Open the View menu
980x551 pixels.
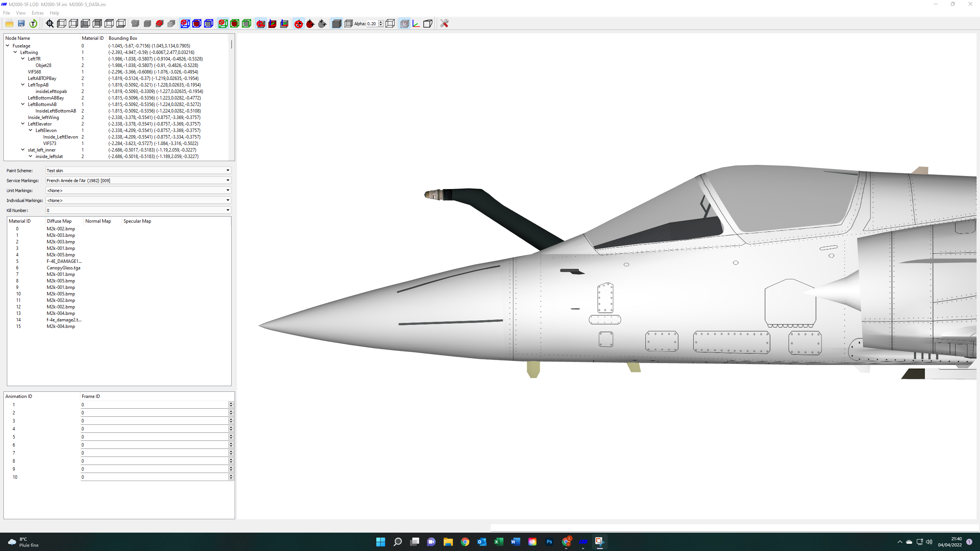pos(21,13)
